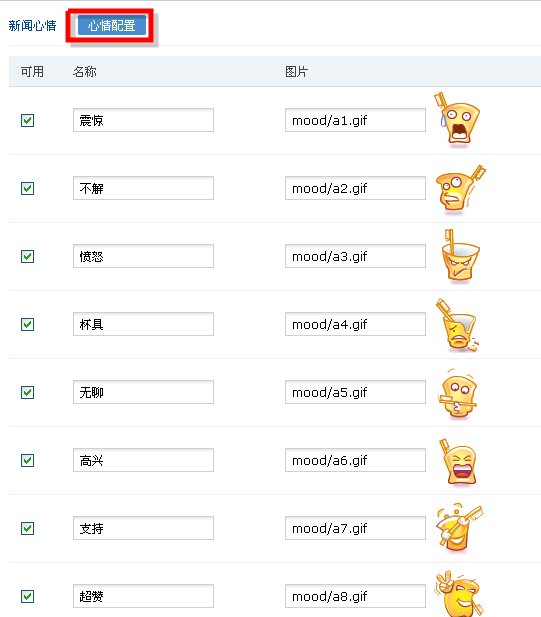Click the 杯具 broken cup emoticon image
Screen dimensions: 541x617
point(457,325)
